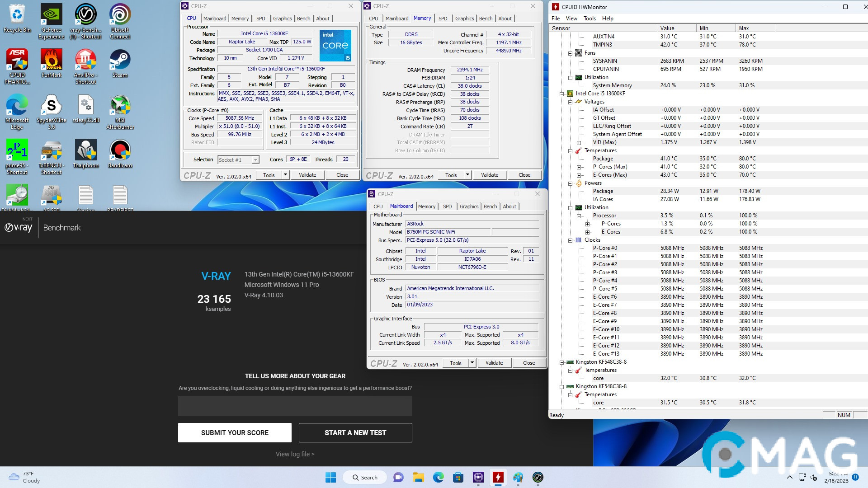Open the Tools dropdown arrow in Mainboard window

tap(472, 363)
